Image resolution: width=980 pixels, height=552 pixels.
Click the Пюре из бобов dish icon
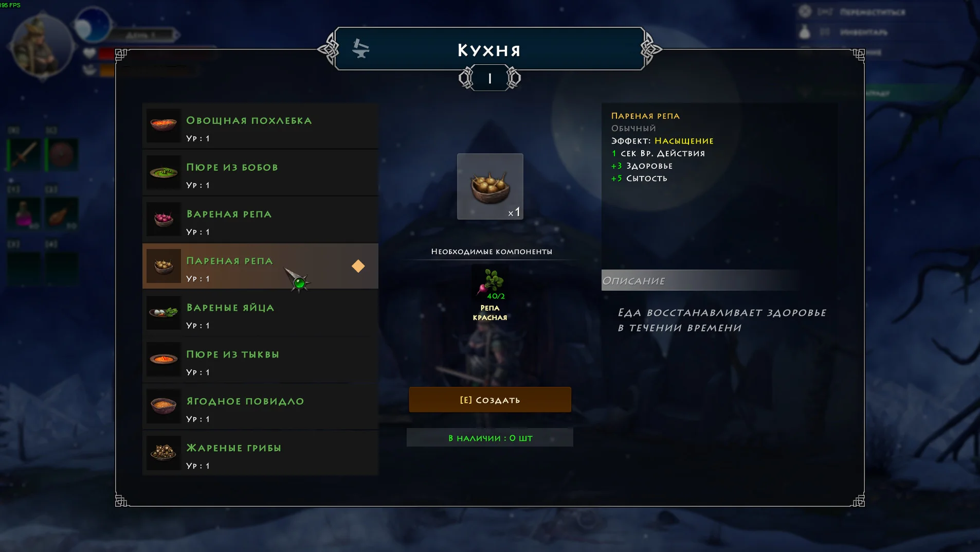(164, 172)
